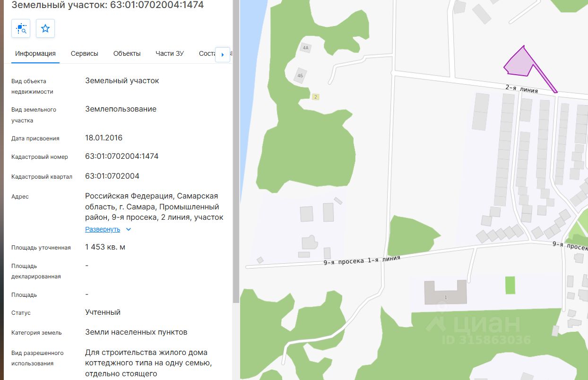Screen dimensions: 588x380
Task: Click the parcel title heading text
Action: pyautogui.click(x=108, y=5)
